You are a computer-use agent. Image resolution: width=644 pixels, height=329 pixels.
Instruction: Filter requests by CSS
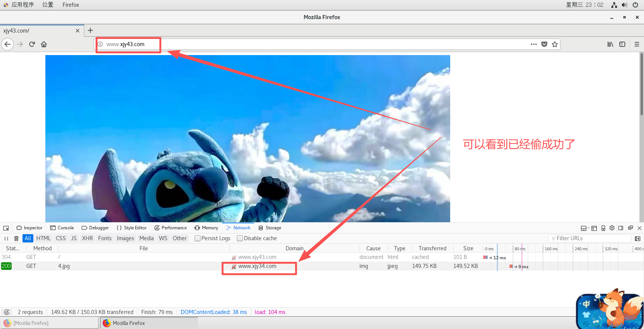61,238
